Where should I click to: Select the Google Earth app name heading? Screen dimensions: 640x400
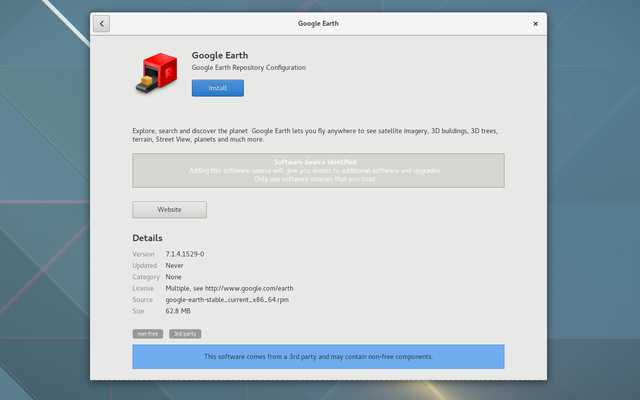coord(220,55)
